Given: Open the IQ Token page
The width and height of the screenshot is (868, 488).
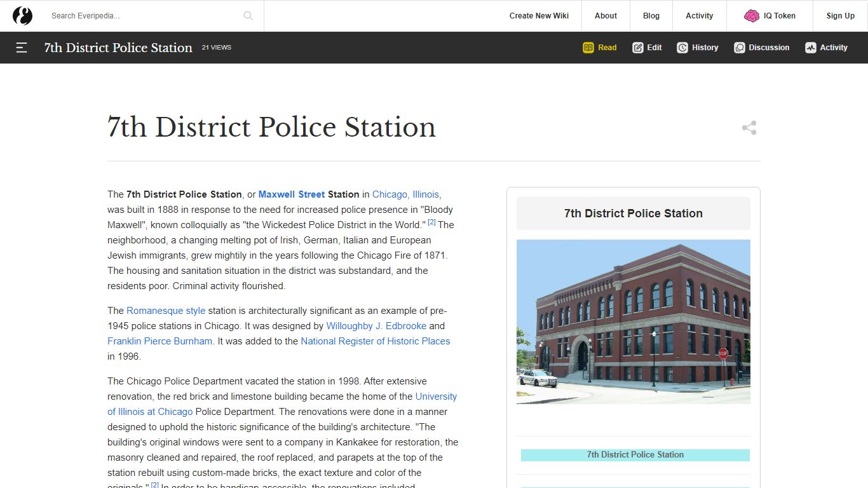Looking at the screenshot, I should 780,16.
